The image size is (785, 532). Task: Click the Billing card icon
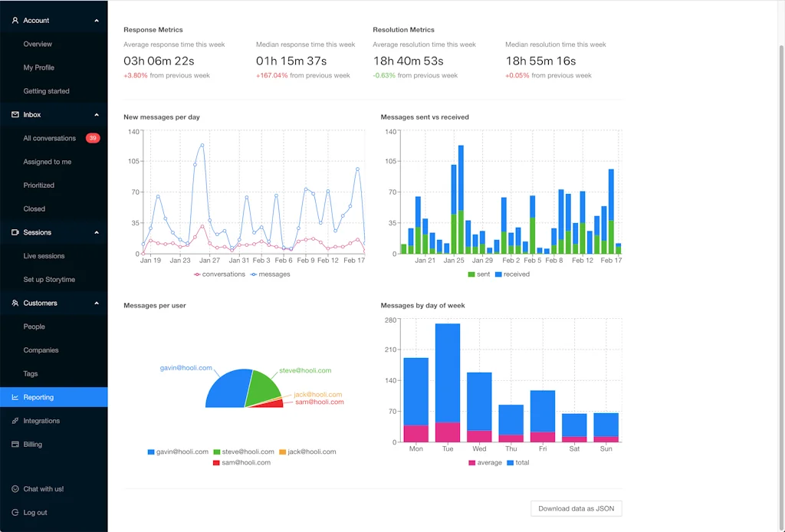tap(15, 445)
